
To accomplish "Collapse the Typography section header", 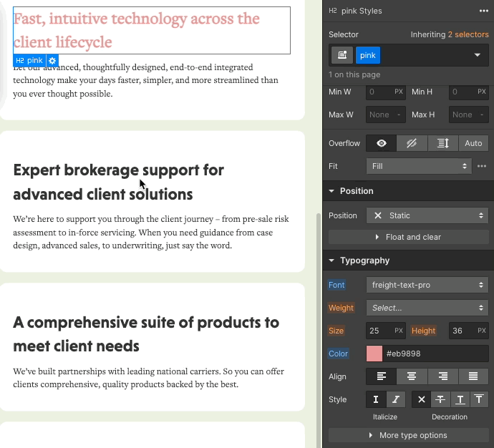I will coord(364,260).
